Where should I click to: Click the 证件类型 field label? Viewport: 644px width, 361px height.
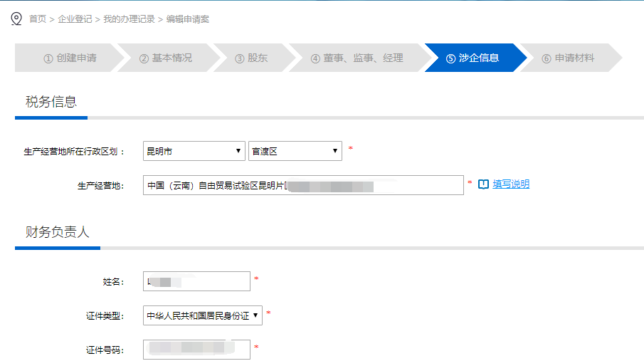pyautogui.click(x=105, y=315)
